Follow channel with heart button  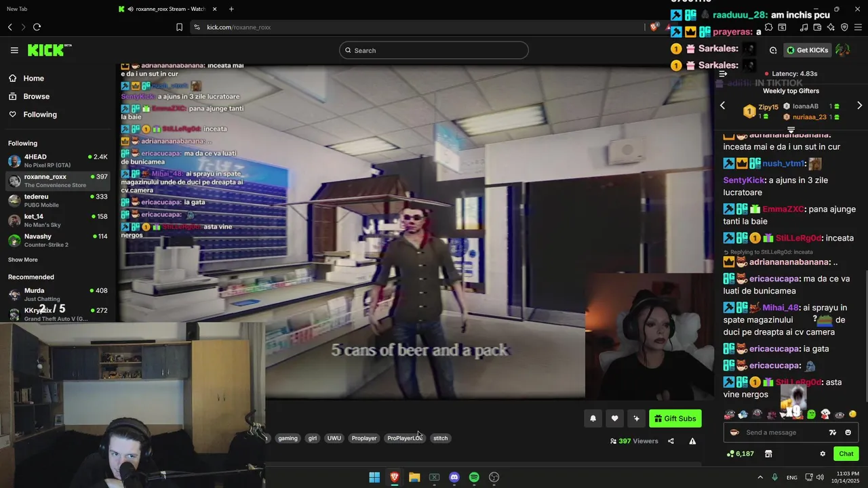coord(614,418)
